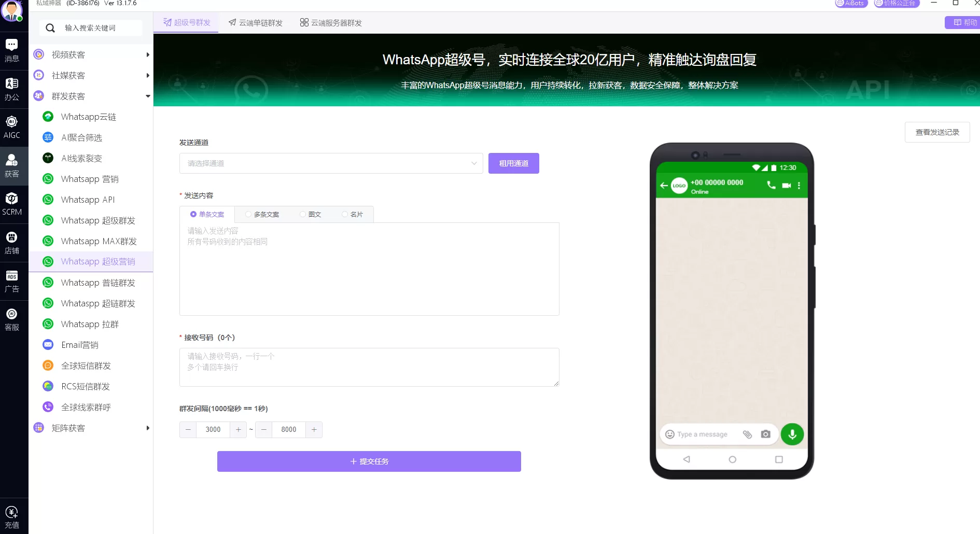Image resolution: width=980 pixels, height=534 pixels.
Task: Switch to the 云端单链群发 tab
Action: [x=256, y=23]
